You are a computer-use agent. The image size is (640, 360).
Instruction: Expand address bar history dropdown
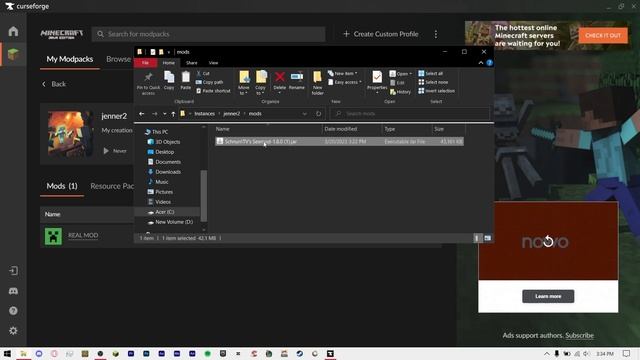click(x=304, y=114)
